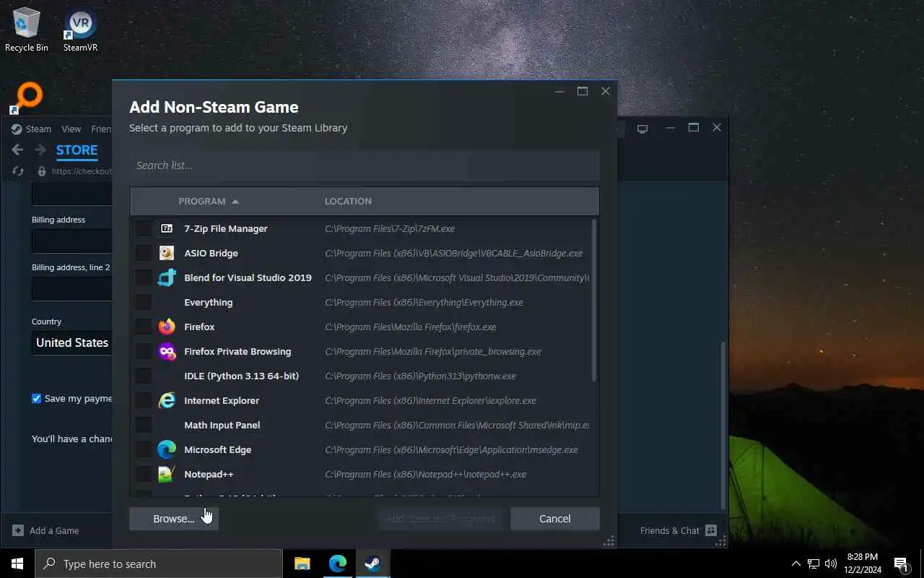Click the Steam window big picture monitor icon
924x578 pixels.
(642, 129)
